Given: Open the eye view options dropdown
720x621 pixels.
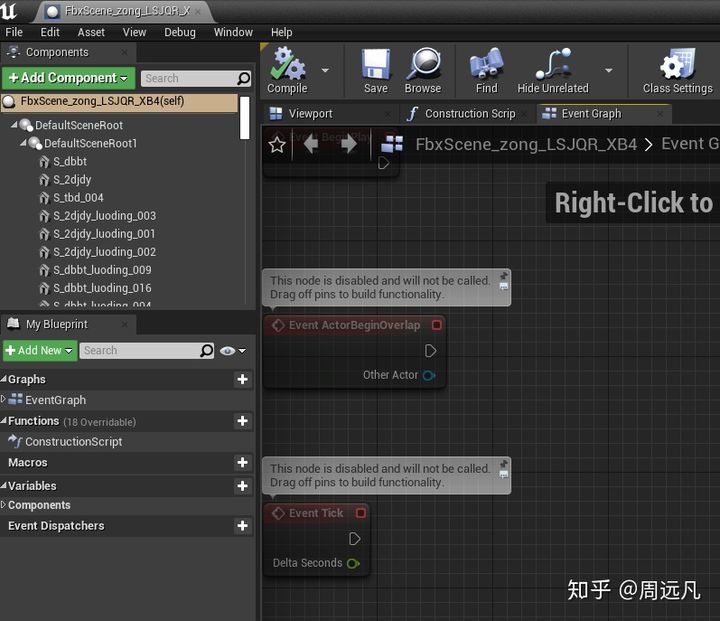Looking at the screenshot, I should pos(232,351).
